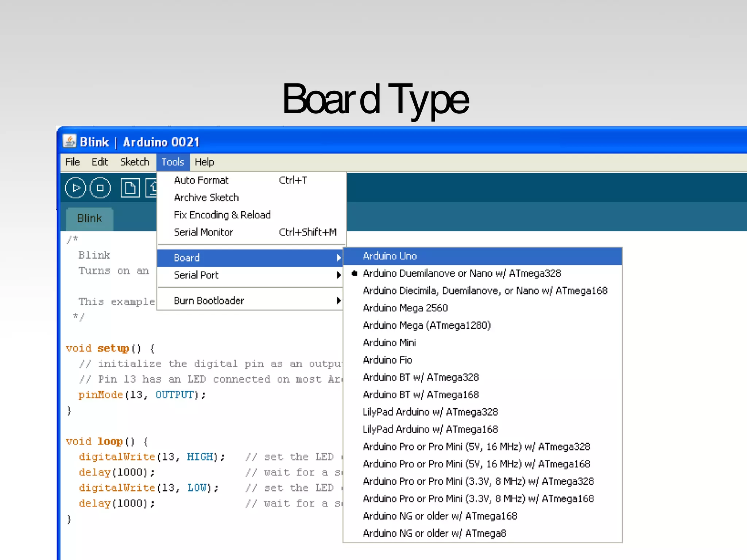
Task: Click 'digitalWrite(13, LOW);' code line
Action: click(x=148, y=488)
